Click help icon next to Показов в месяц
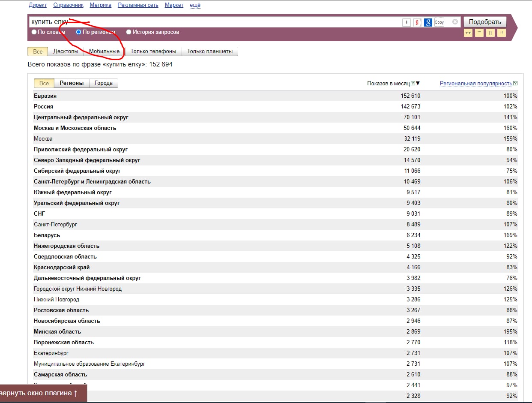Screen dimensions: 532x403 (413, 83)
